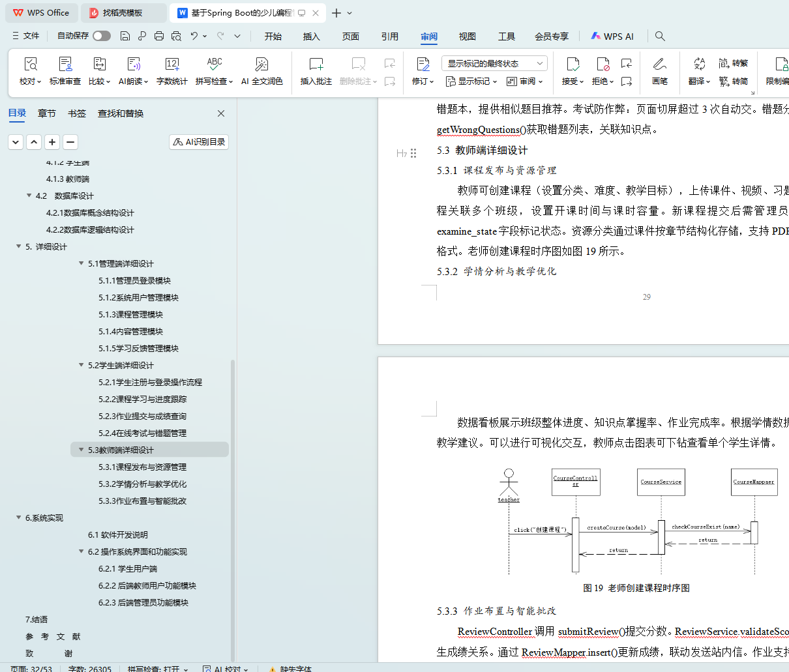Toggle the 自动保存 auto-save switch
Viewport: 789px width, 672px height.
101,36
